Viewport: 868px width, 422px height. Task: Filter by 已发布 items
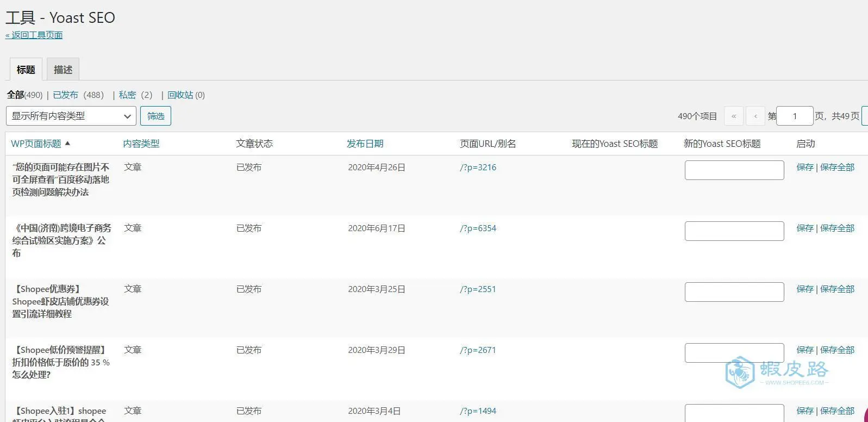click(65, 95)
